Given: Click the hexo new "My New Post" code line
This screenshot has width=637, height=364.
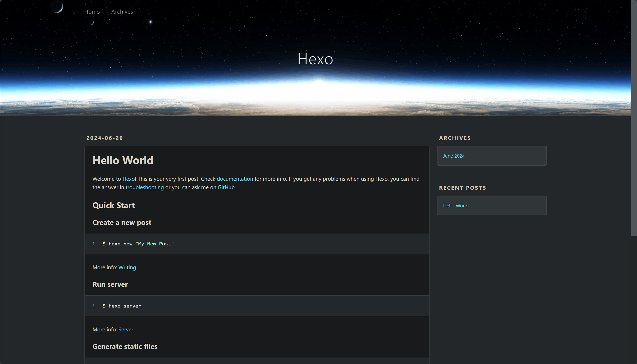Looking at the screenshot, I should click(138, 244).
